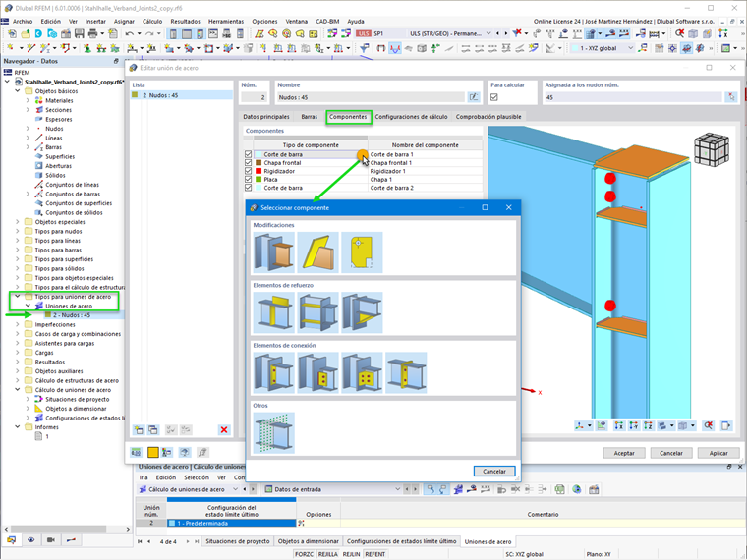The height and width of the screenshot is (560, 747).
Task: Click the ULS red badge in toolbar
Action: click(364, 33)
